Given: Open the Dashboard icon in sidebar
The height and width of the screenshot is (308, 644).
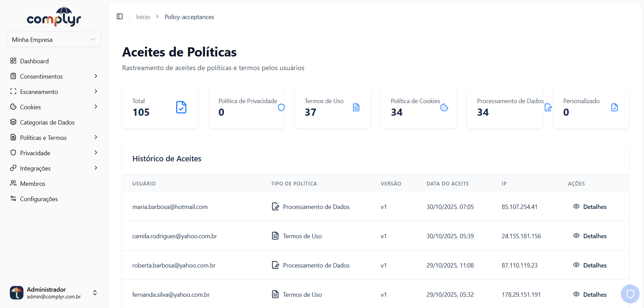Looking at the screenshot, I should coord(13,61).
